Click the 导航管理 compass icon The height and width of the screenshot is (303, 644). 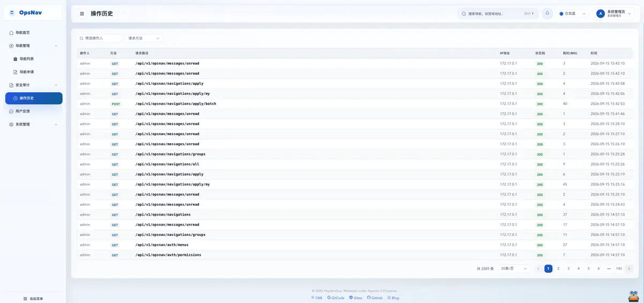point(11,46)
